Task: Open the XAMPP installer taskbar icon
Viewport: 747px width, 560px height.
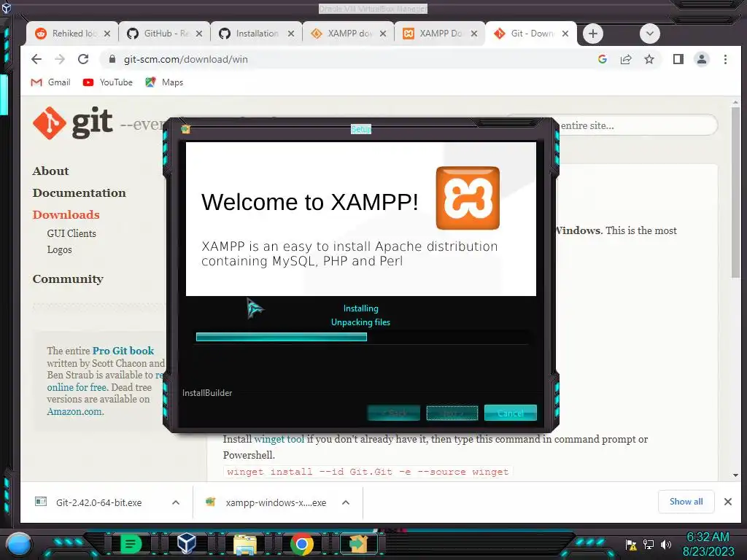Action: point(359,544)
